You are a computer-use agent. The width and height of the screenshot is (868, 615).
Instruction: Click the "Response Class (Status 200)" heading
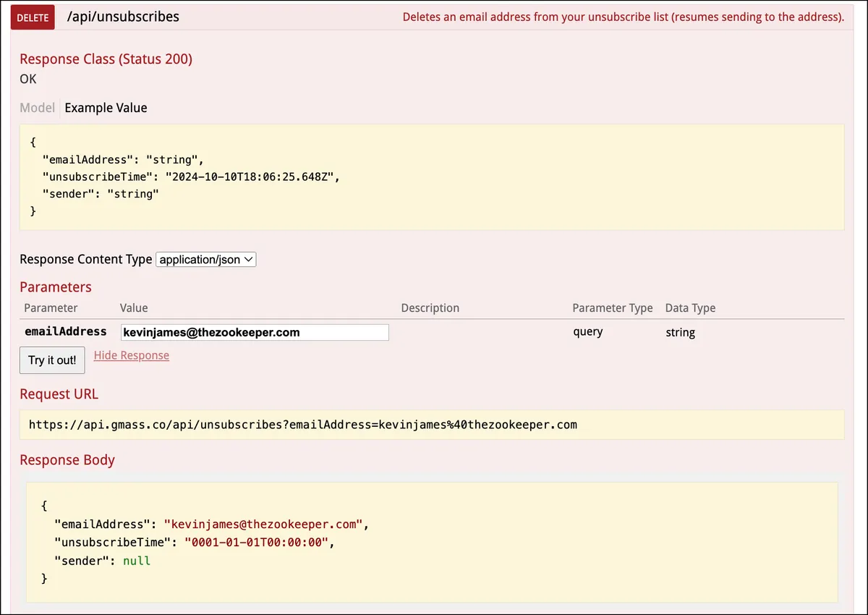106,59
